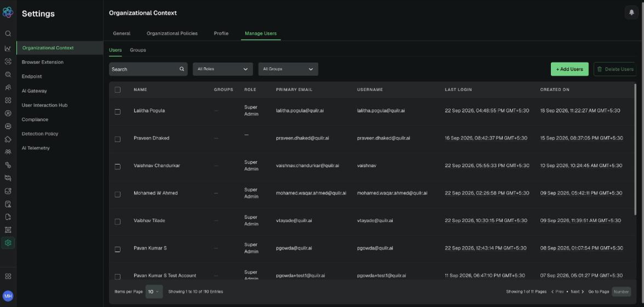644x307 pixels.
Task: Select checkbox for Vaibhav Tilade
Action: pyautogui.click(x=118, y=221)
